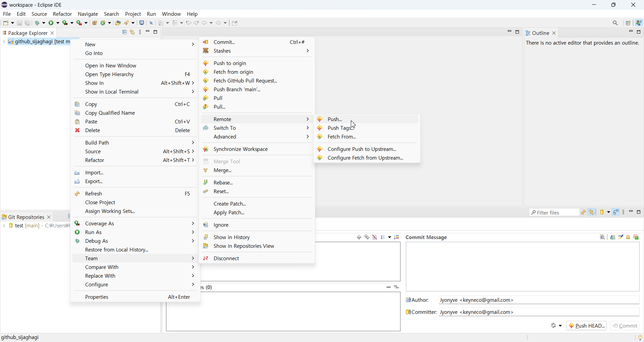Select Synchronize Workspace menu entry
The height and width of the screenshot is (342, 644).
257,149
